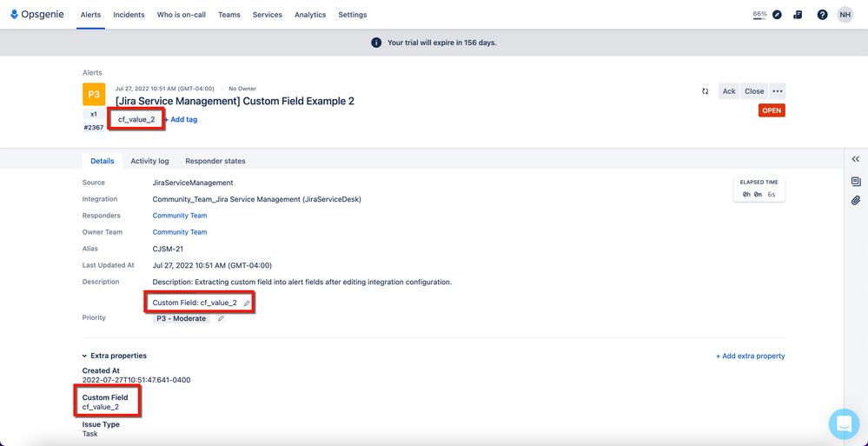
Task: Open the attachments paperclip icon
Action: tap(856, 201)
